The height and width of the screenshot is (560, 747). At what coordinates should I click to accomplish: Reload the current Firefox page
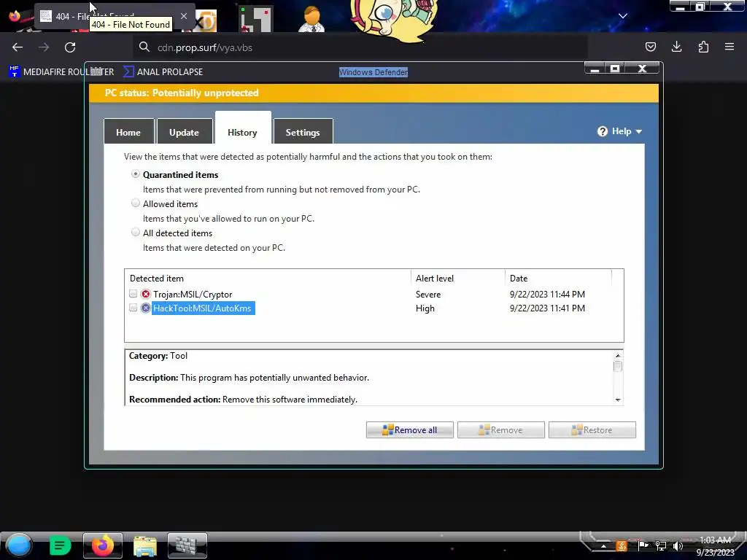[70, 47]
